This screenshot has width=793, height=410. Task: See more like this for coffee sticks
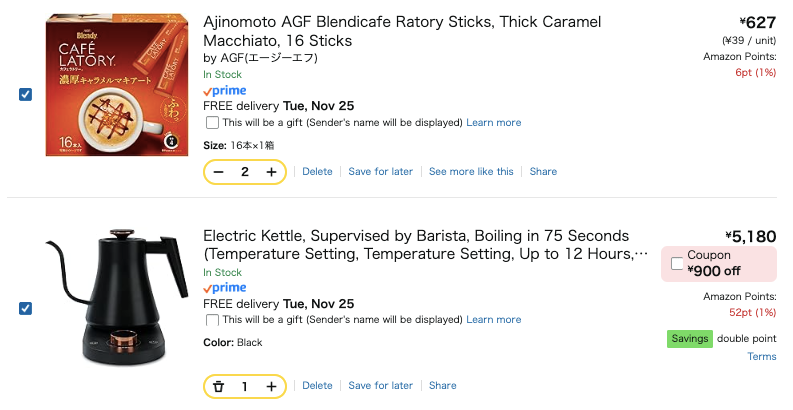click(471, 172)
